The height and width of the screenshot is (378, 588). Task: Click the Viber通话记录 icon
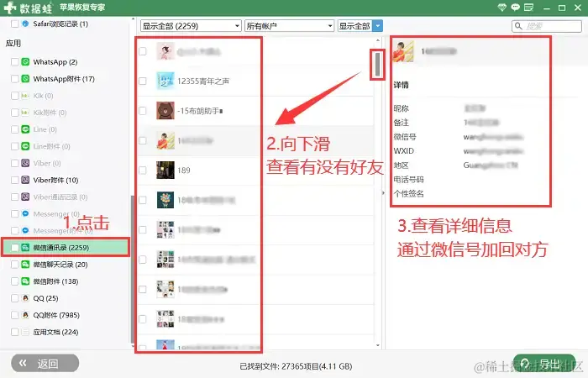(x=25, y=197)
